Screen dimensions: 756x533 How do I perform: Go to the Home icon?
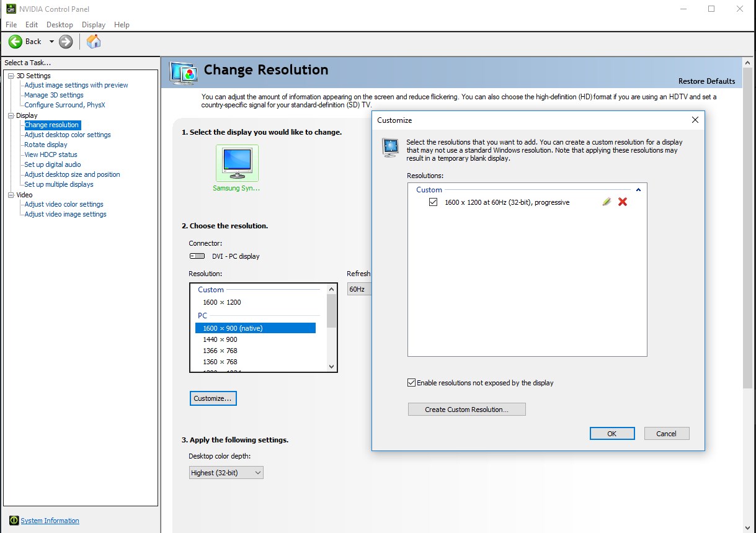tap(94, 42)
